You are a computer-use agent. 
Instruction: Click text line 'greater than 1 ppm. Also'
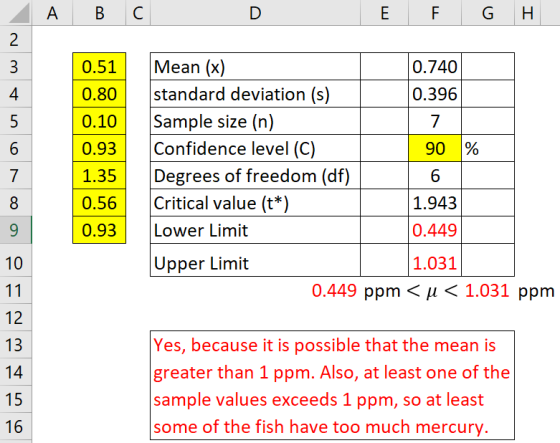(332, 373)
